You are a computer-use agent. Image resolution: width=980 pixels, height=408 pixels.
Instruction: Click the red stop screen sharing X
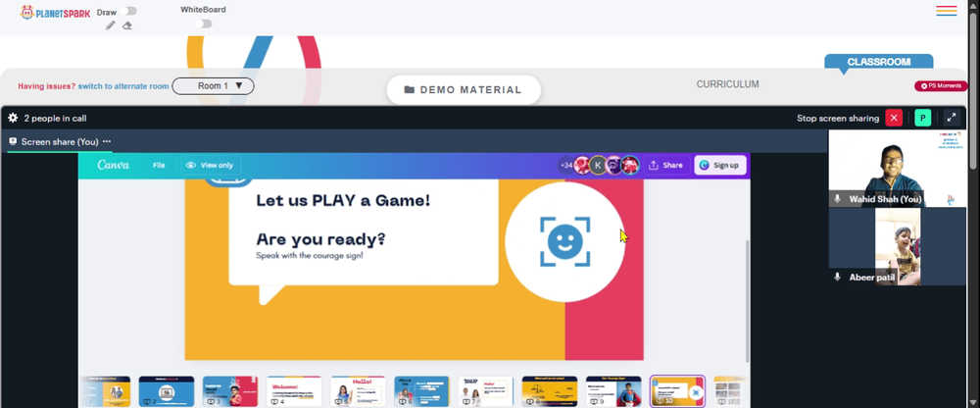pyautogui.click(x=894, y=118)
